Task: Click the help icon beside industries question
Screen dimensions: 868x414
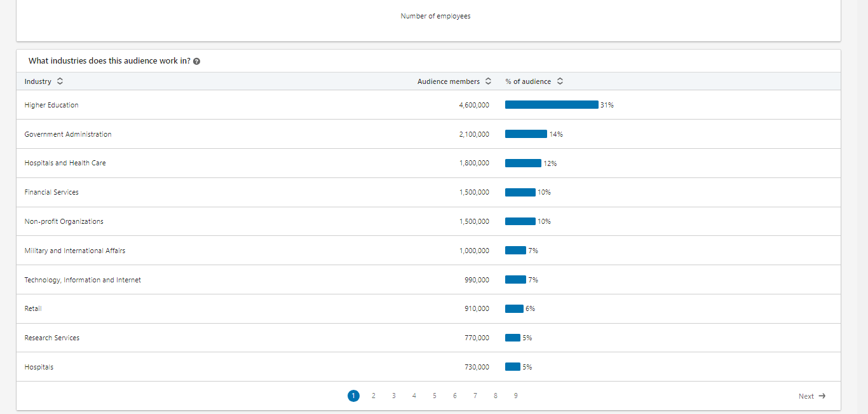Action: click(x=196, y=62)
